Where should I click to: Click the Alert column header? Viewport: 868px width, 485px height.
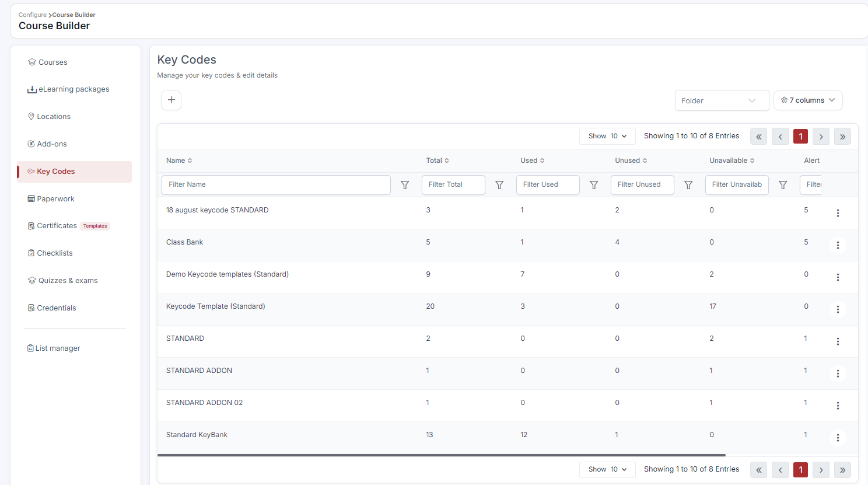(811, 160)
